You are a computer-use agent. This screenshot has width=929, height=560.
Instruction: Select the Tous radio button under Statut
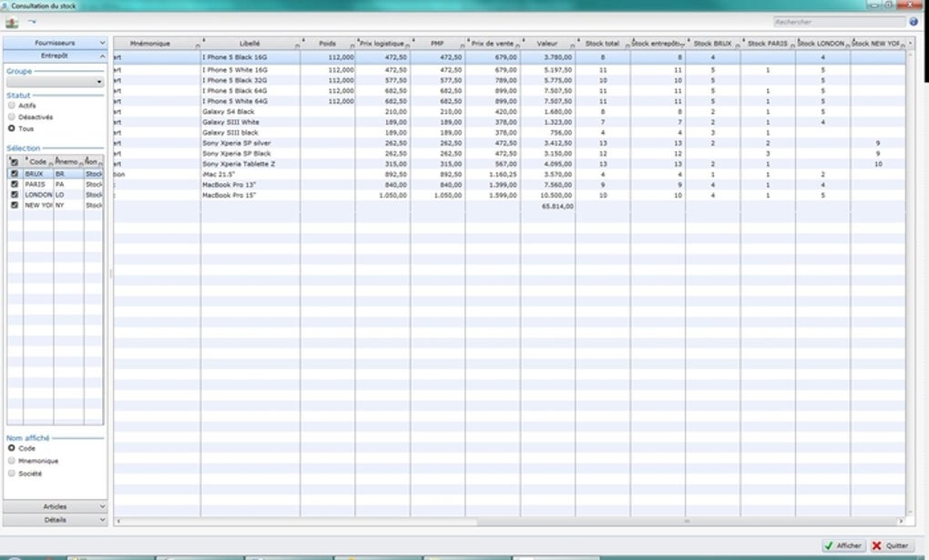point(11,127)
